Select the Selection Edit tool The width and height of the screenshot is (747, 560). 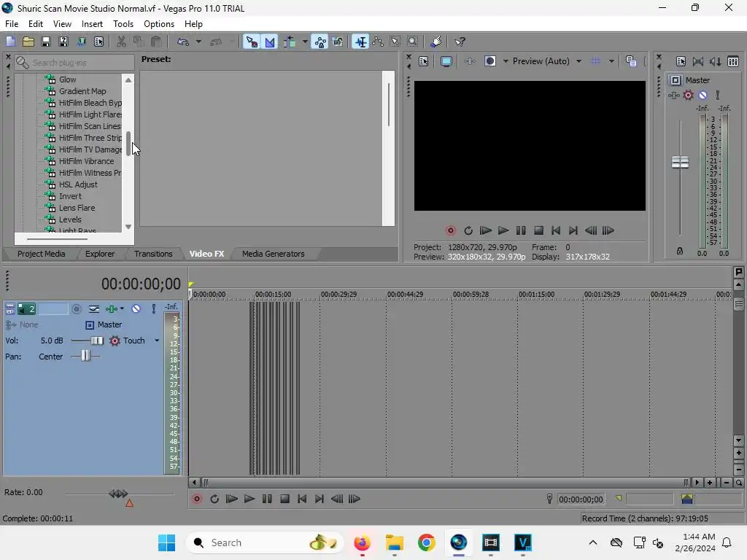click(x=395, y=42)
